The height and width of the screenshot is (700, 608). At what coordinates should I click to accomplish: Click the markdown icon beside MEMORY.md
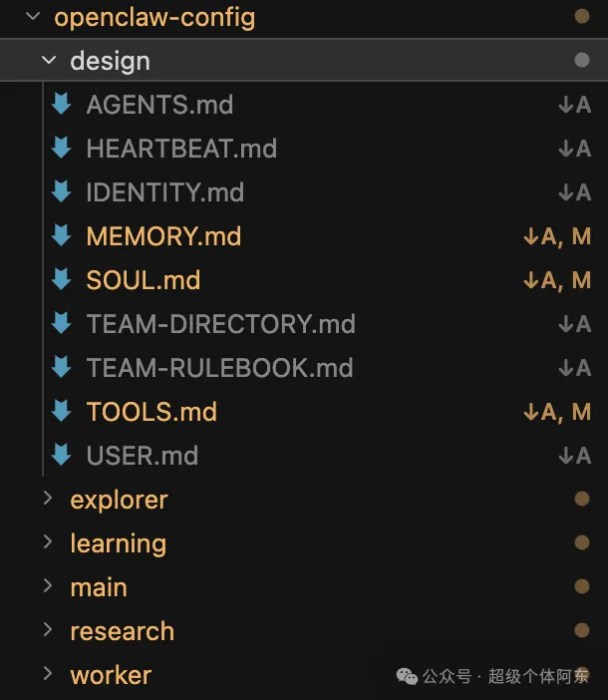click(62, 235)
